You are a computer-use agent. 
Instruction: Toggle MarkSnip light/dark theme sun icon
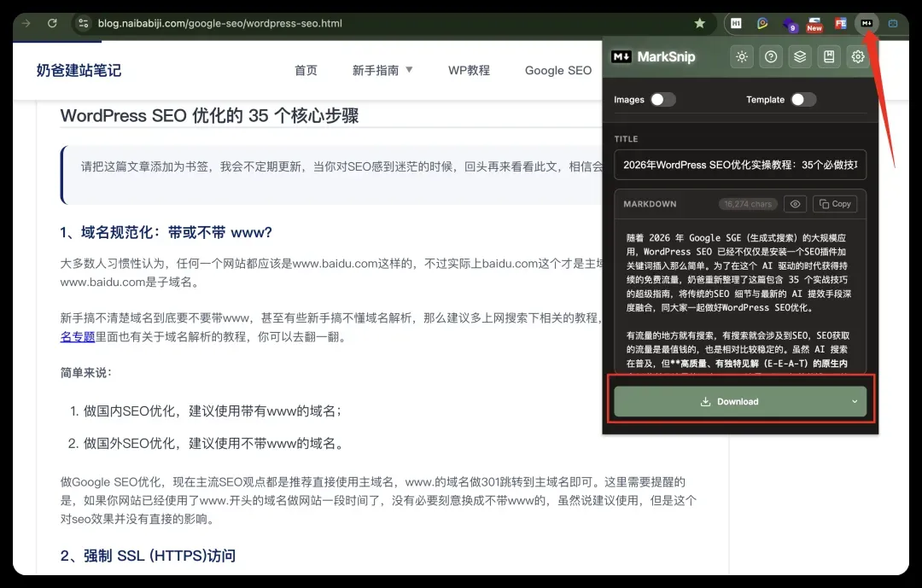coord(742,57)
